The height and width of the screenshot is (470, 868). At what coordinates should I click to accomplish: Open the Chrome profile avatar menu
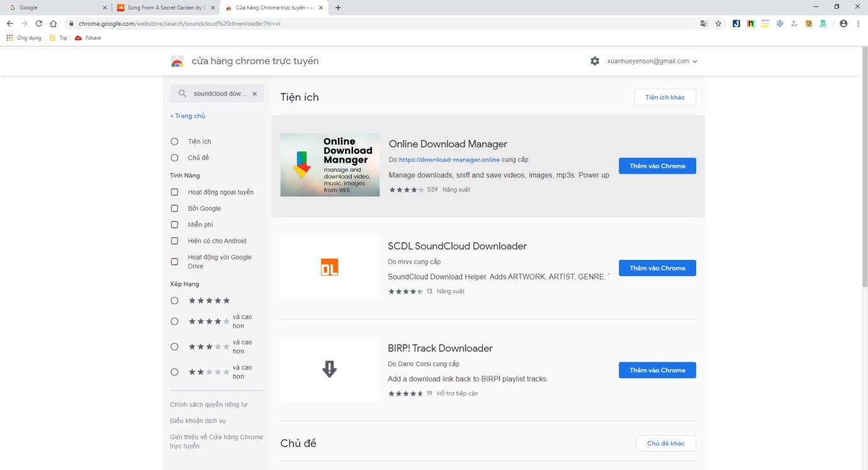(843, 23)
